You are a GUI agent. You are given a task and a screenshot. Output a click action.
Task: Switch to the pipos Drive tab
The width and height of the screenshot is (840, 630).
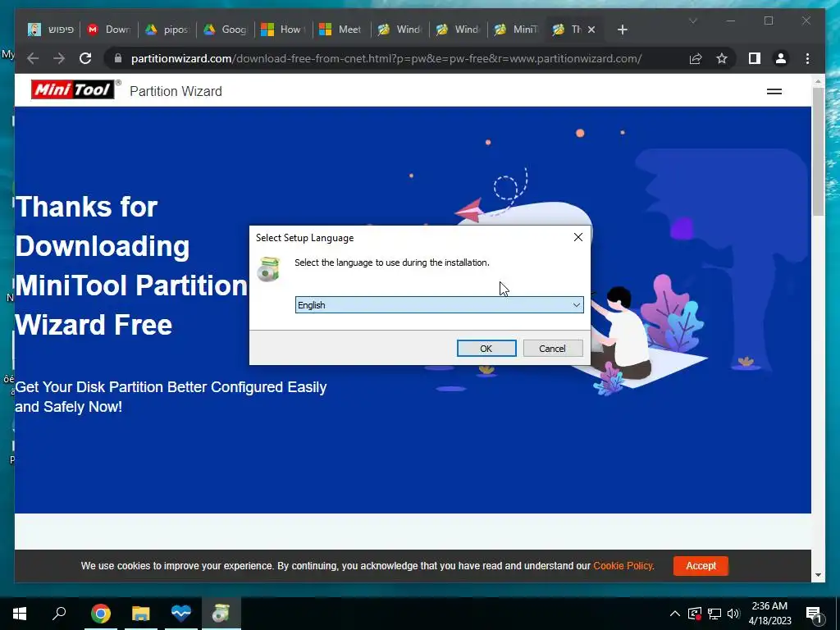(167, 30)
